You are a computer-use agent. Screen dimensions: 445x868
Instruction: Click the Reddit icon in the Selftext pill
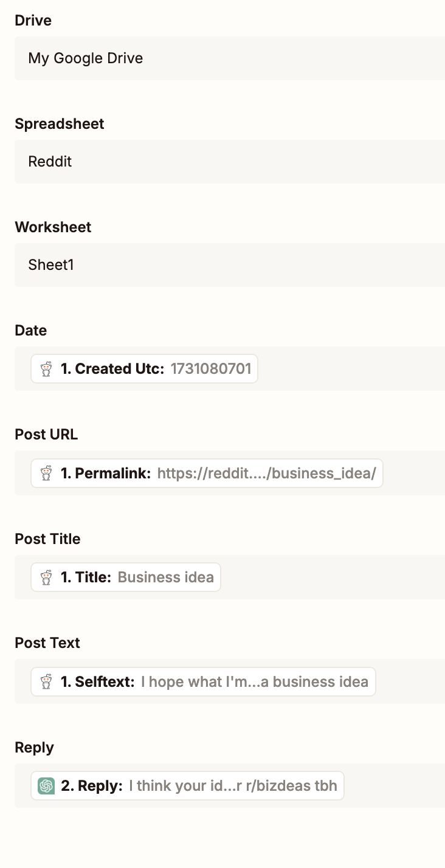(46, 681)
